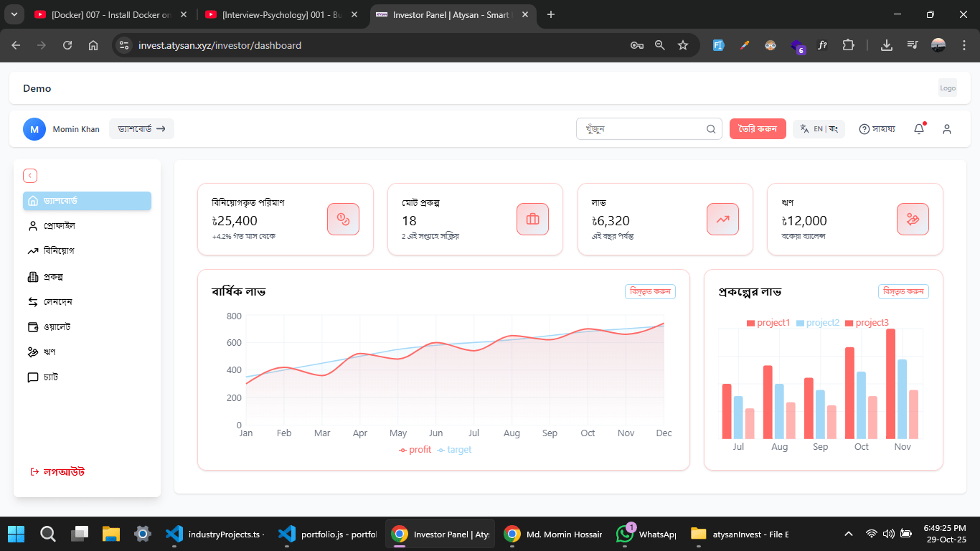Switch to the Docker install YouTube tab

tap(108, 14)
